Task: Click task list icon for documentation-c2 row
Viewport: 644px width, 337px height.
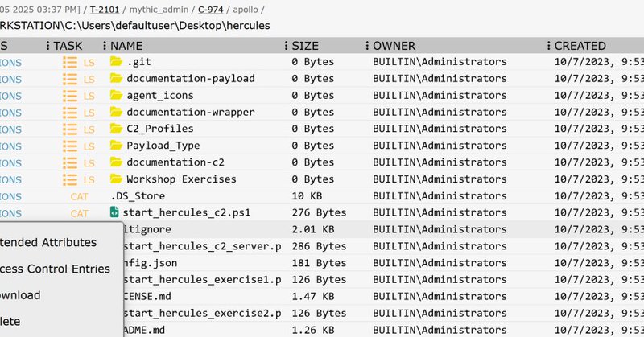Action: pyautogui.click(x=70, y=163)
